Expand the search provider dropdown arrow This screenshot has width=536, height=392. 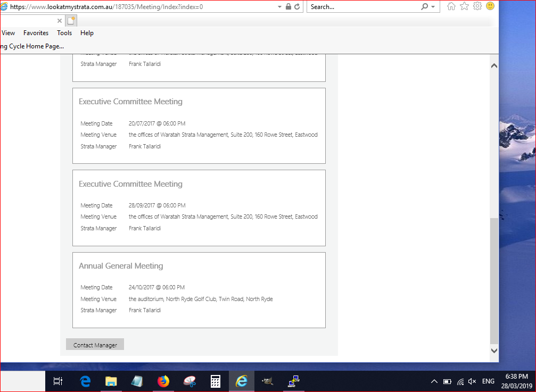(433, 7)
